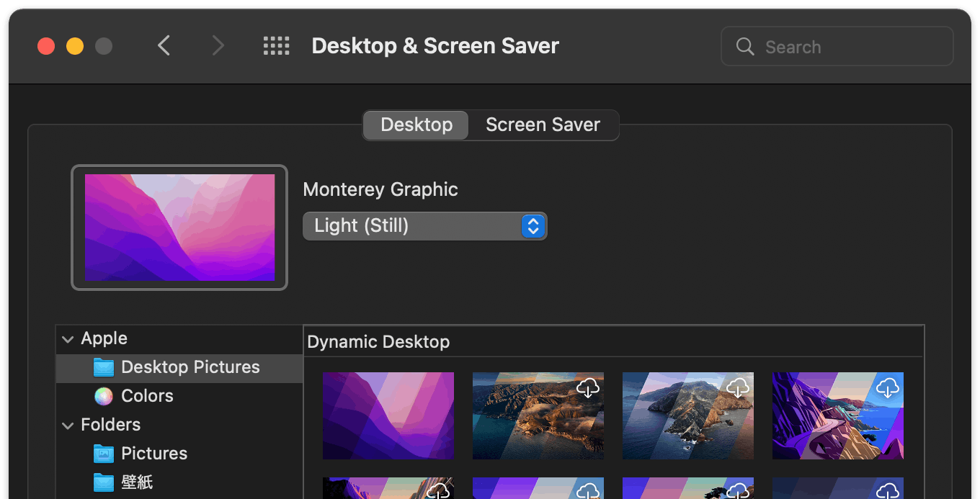Open the Light (Still) appearance dropdown
This screenshot has width=980, height=499.
pyautogui.click(x=424, y=226)
